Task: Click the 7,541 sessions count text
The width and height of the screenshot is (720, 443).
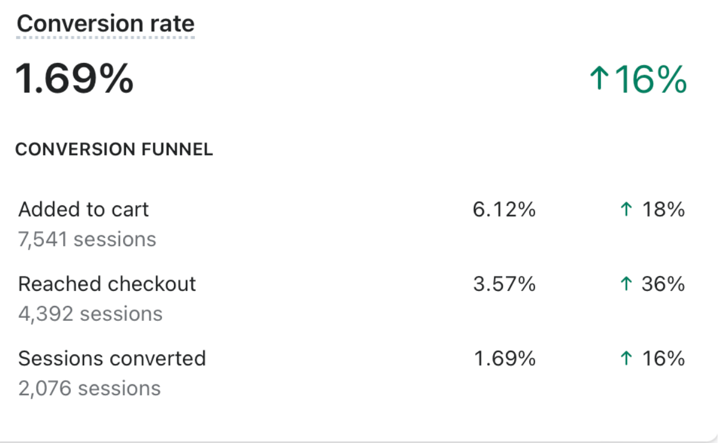Action: tap(87, 239)
